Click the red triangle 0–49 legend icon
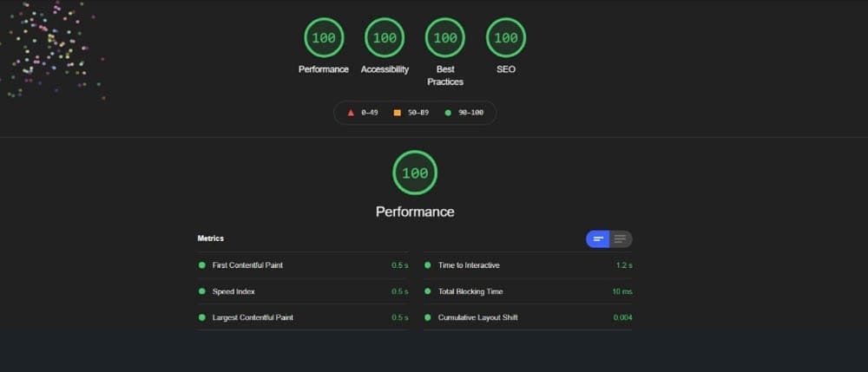Viewport: 868px width, 372px height. coord(351,113)
